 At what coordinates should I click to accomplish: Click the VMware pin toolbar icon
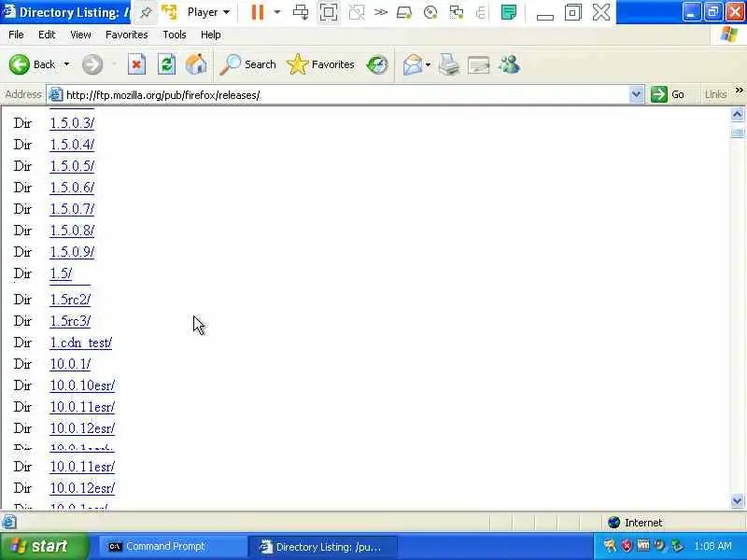pyautogui.click(x=146, y=13)
